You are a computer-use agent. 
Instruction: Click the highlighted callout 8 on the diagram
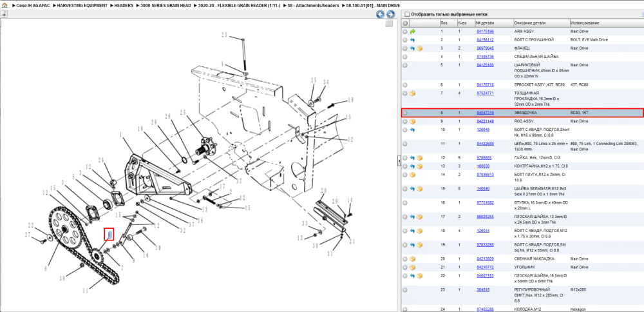[x=109, y=234]
